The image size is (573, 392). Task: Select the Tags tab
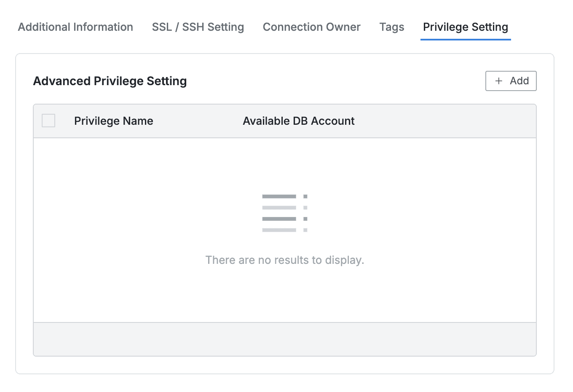[x=391, y=27]
